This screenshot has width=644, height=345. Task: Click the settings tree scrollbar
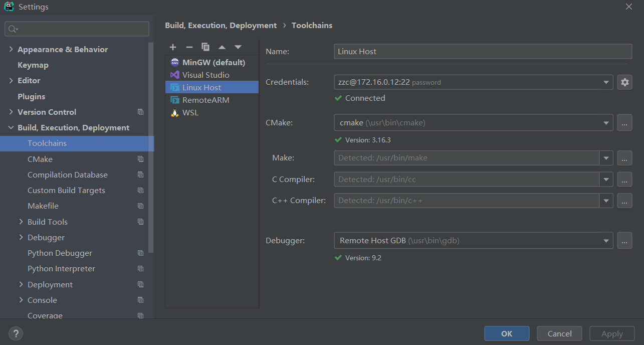(151, 148)
